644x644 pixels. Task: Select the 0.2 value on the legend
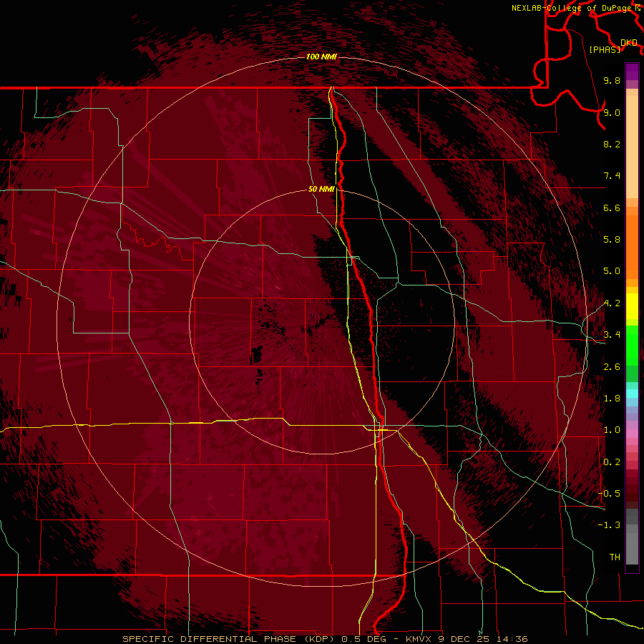tap(612, 462)
